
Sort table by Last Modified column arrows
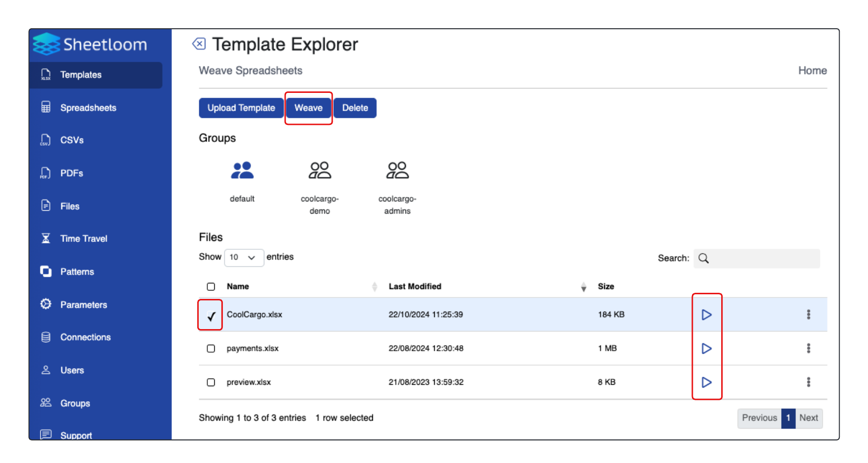[x=584, y=287]
